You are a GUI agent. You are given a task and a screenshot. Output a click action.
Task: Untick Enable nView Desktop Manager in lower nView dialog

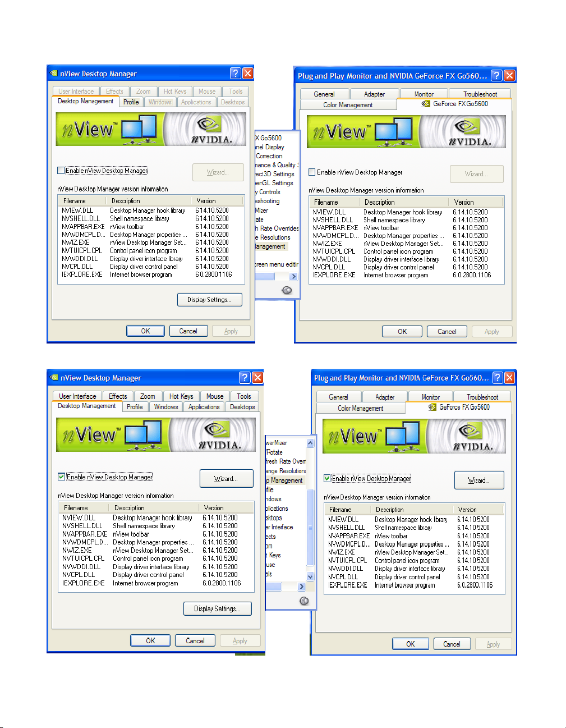click(62, 477)
